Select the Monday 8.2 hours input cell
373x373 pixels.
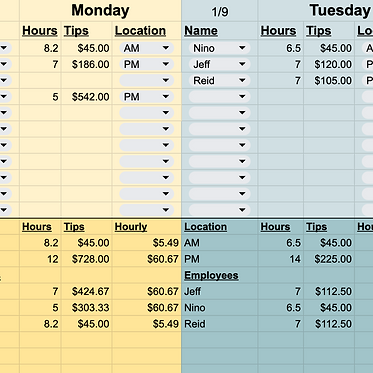point(40,48)
